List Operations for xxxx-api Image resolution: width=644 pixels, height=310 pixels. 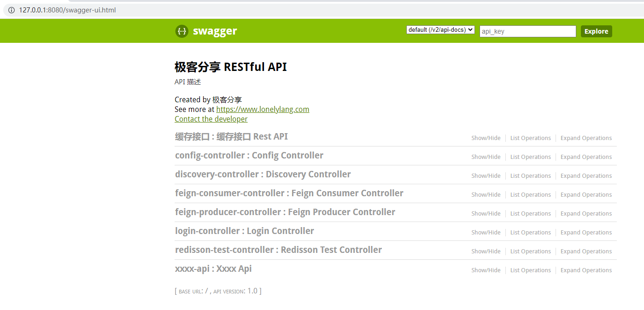(x=531, y=270)
